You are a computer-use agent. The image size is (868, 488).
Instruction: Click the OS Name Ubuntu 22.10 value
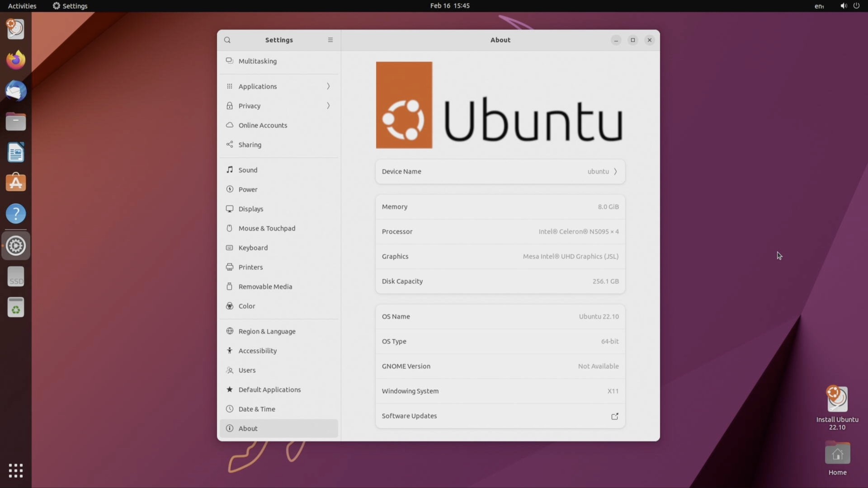(x=599, y=317)
